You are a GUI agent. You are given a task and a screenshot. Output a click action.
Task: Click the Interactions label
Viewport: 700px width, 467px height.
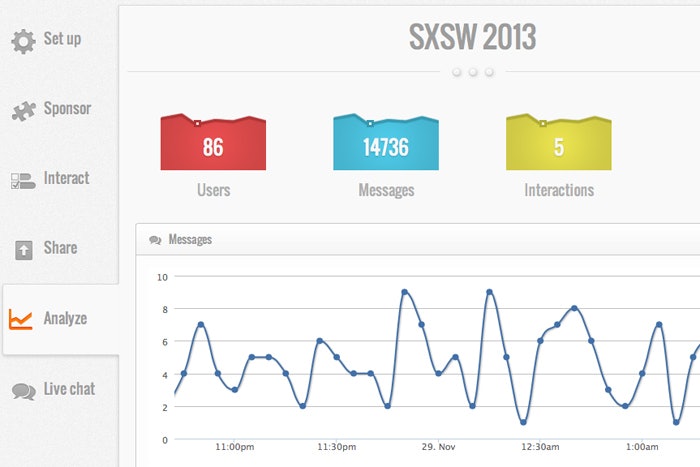click(x=559, y=191)
